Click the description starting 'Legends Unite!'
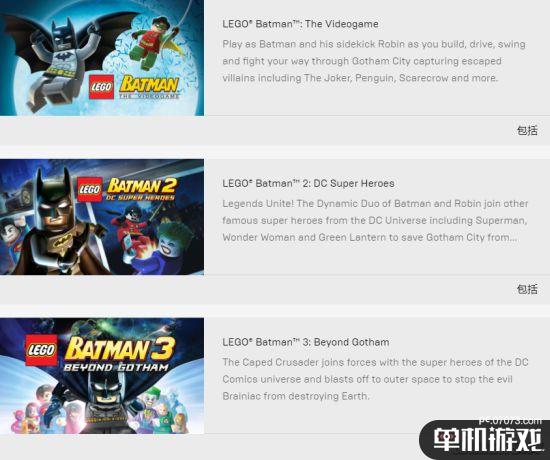 [375, 220]
